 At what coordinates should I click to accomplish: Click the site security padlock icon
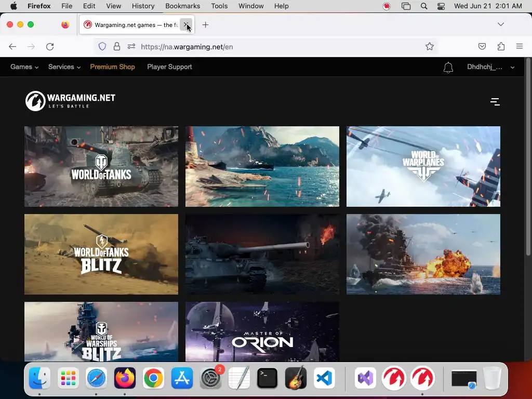(117, 46)
